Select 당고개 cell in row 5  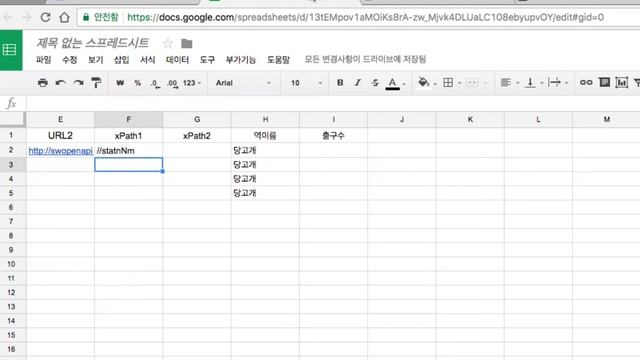[x=265, y=193]
